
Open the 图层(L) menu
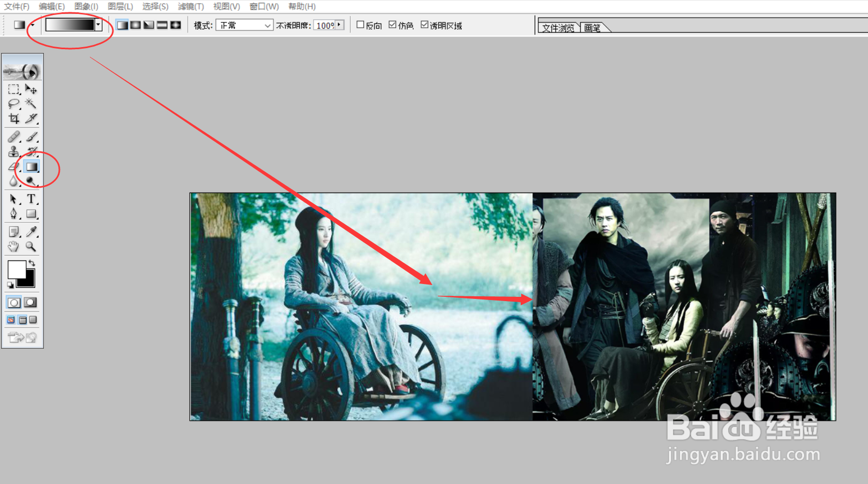[x=120, y=6]
